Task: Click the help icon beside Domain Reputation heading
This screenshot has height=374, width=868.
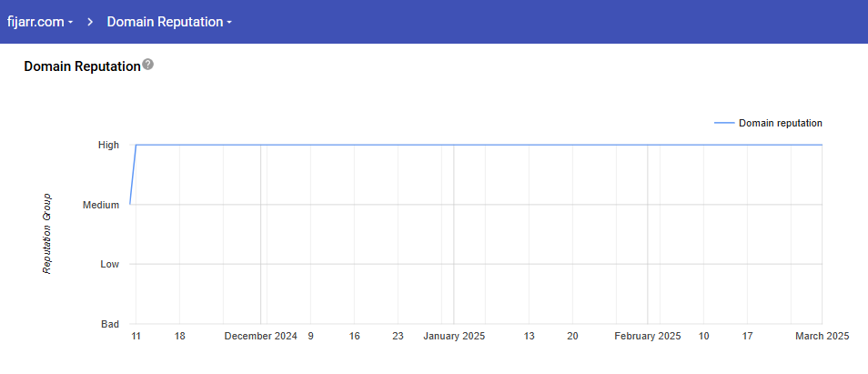Action: tap(148, 66)
